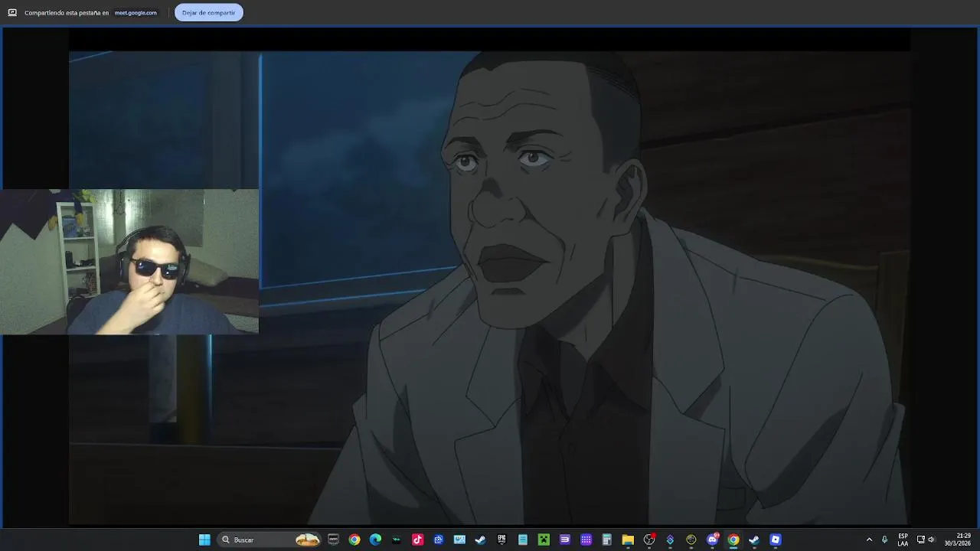980x551 pixels.
Task: Expand hidden system tray icons chevron
Action: click(x=869, y=540)
